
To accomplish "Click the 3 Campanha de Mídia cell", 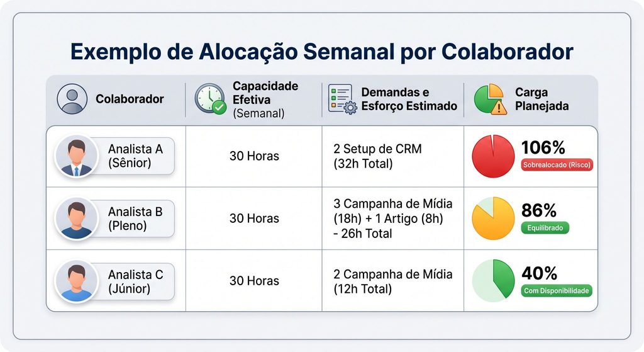I will (x=392, y=219).
